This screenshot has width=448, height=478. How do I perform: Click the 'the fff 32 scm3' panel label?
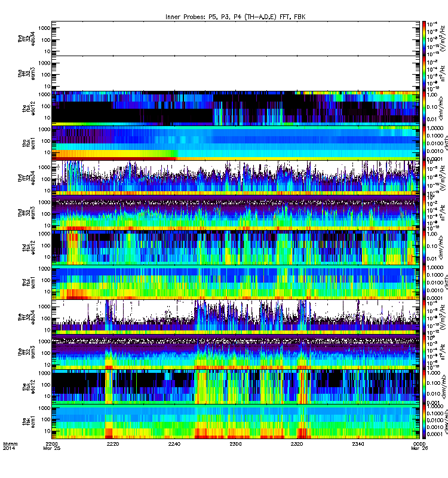click(26, 353)
